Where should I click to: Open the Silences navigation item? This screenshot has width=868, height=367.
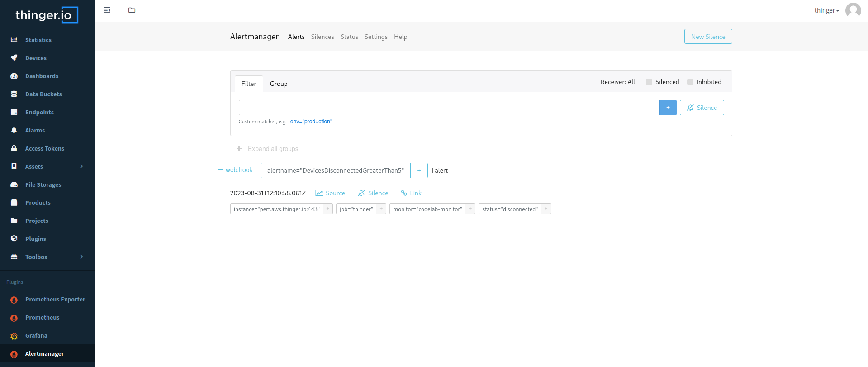(x=323, y=37)
